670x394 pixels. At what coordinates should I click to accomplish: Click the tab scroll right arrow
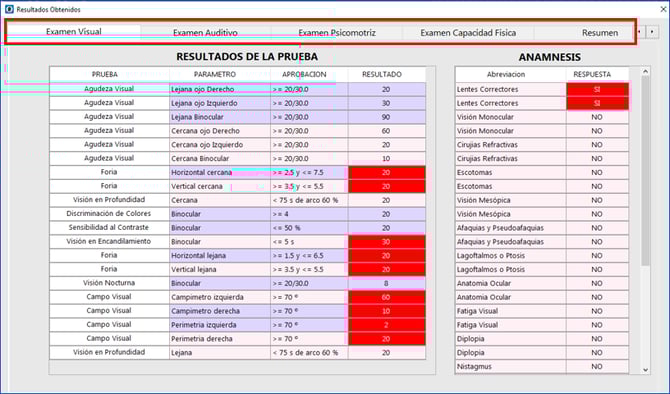click(652, 32)
